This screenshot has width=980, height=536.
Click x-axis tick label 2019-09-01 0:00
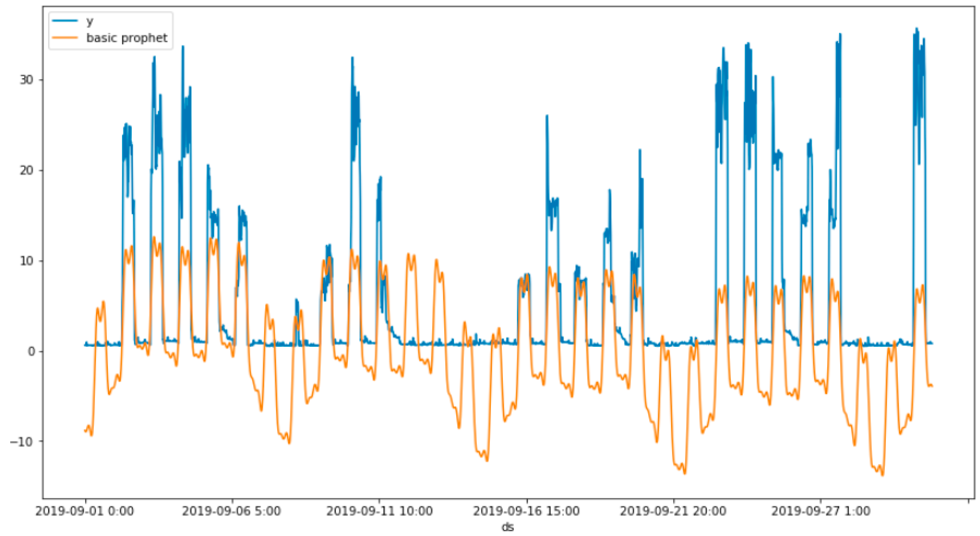coord(85,511)
